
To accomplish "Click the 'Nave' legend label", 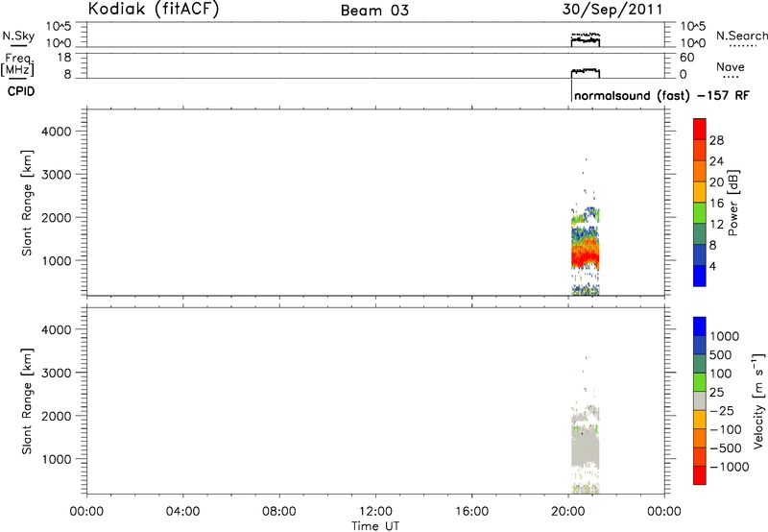I will [x=731, y=67].
